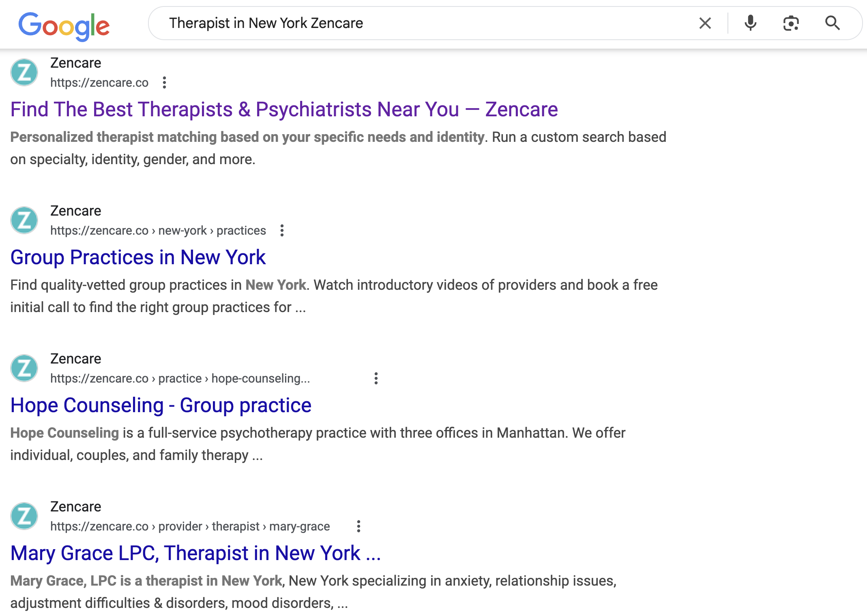Click the search query input field

[426, 23]
